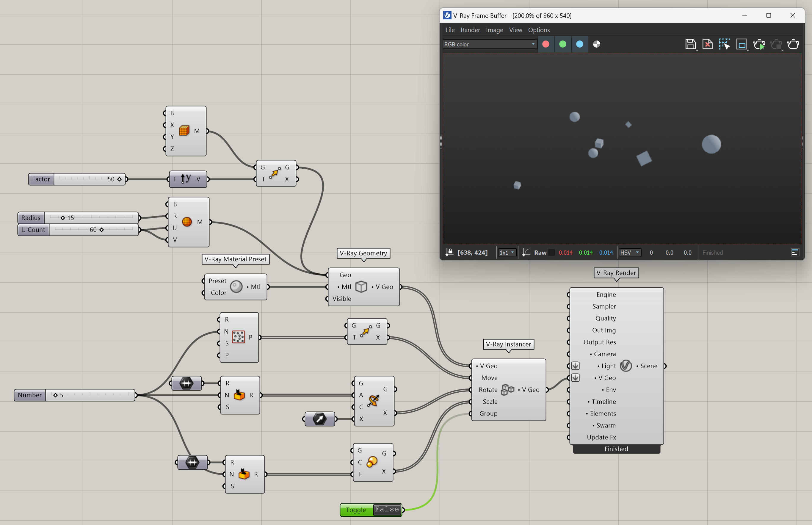Viewport: 812px width, 525px height.
Task: Click the Scale component icon
Action: click(x=372, y=462)
